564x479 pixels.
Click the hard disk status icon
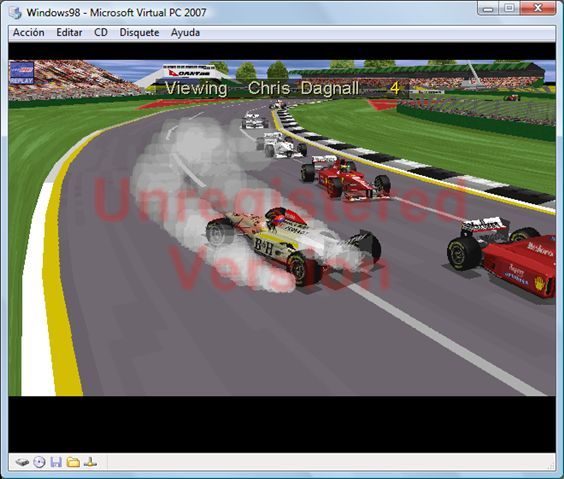pyautogui.click(x=22, y=462)
